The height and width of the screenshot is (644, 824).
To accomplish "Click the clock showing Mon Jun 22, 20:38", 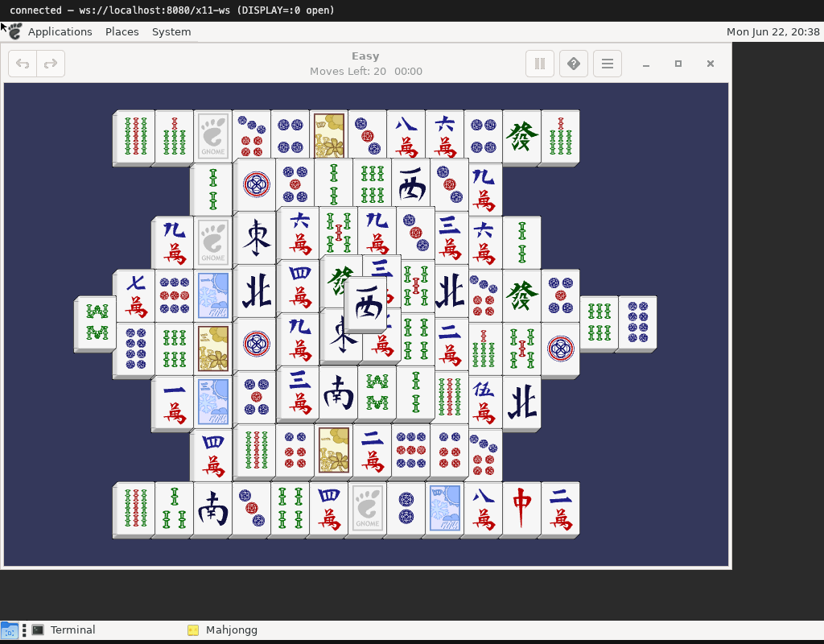I will point(772,31).
